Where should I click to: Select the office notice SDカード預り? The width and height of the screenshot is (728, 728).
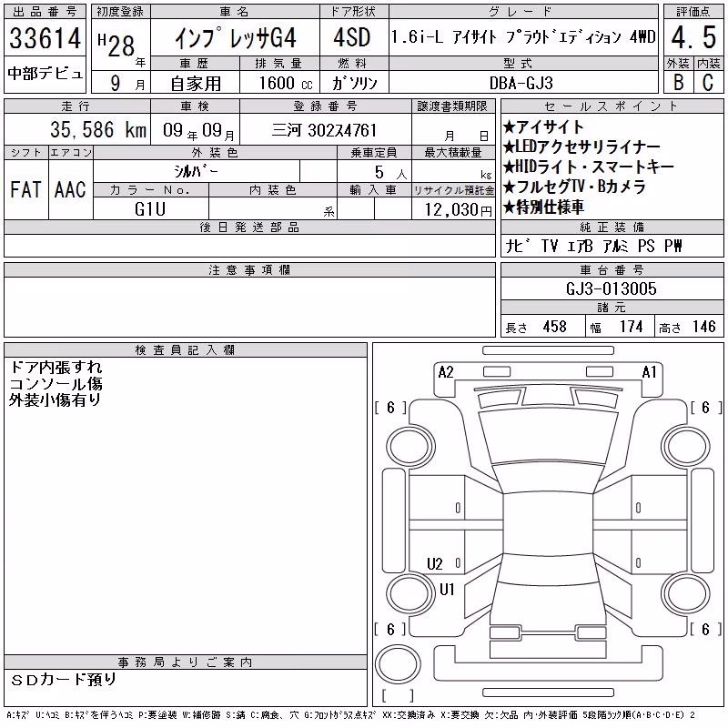[x=63, y=680]
